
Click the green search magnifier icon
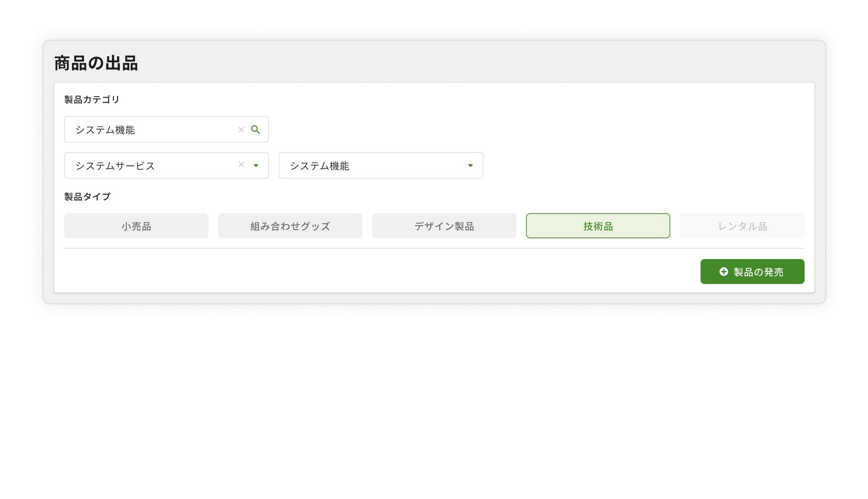tap(256, 130)
